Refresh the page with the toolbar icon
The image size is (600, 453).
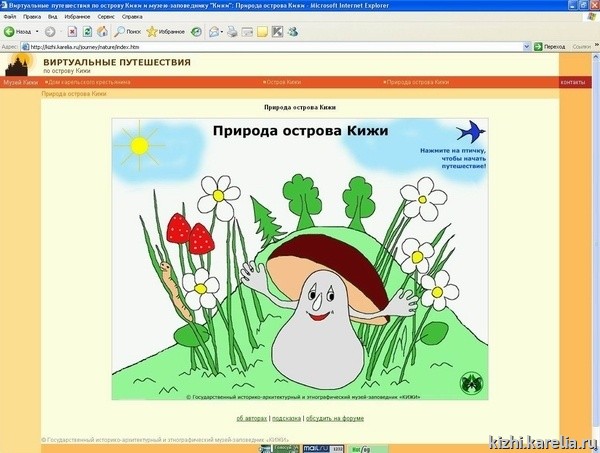88,32
